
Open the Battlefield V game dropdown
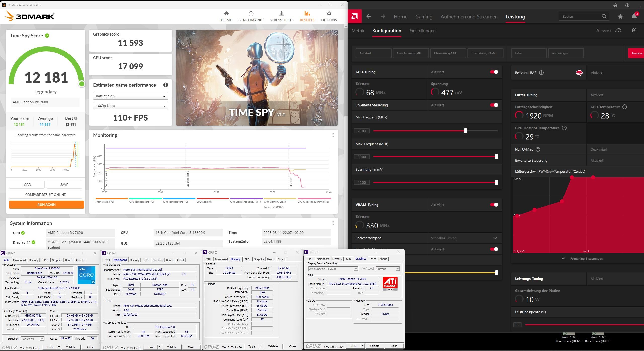coord(130,96)
